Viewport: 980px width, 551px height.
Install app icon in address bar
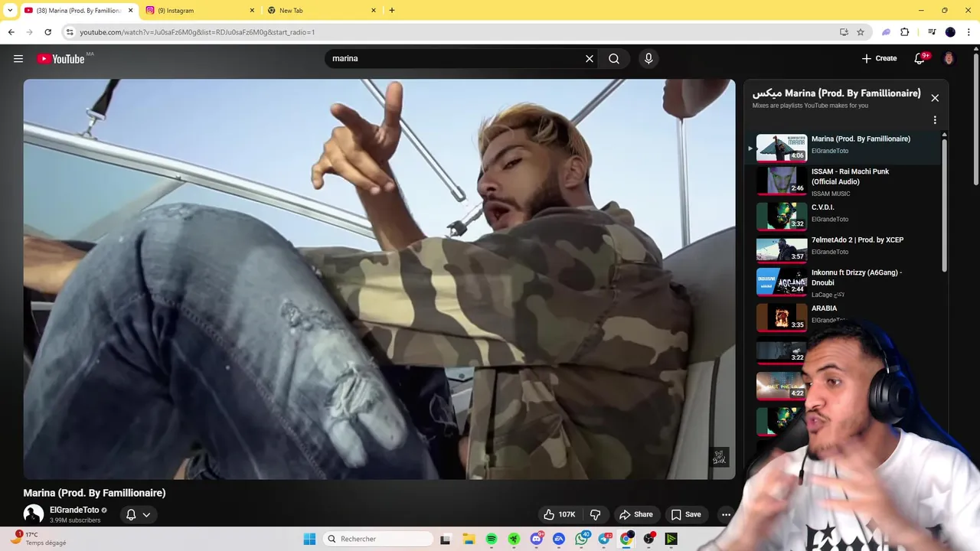pyautogui.click(x=844, y=32)
